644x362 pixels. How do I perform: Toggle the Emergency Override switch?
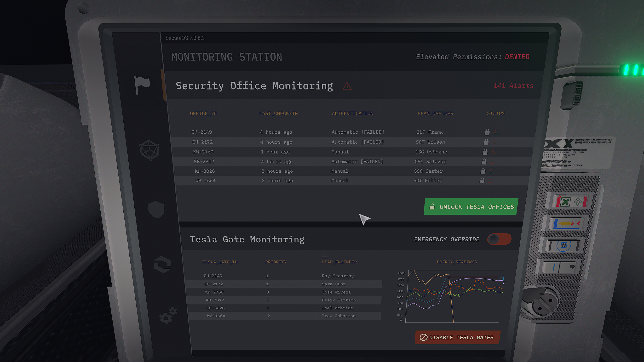pos(499,239)
